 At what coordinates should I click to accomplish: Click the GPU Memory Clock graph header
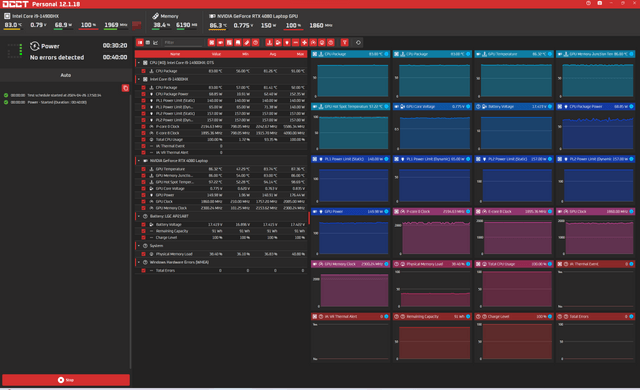click(351, 264)
